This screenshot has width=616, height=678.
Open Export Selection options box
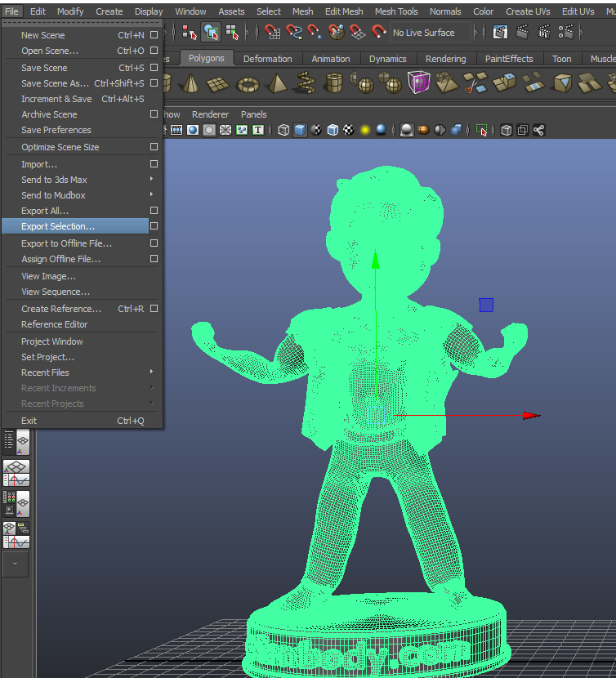[154, 226]
